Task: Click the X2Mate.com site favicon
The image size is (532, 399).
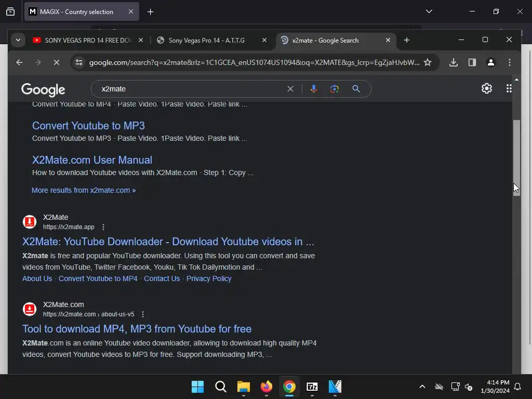Action: (x=30, y=309)
